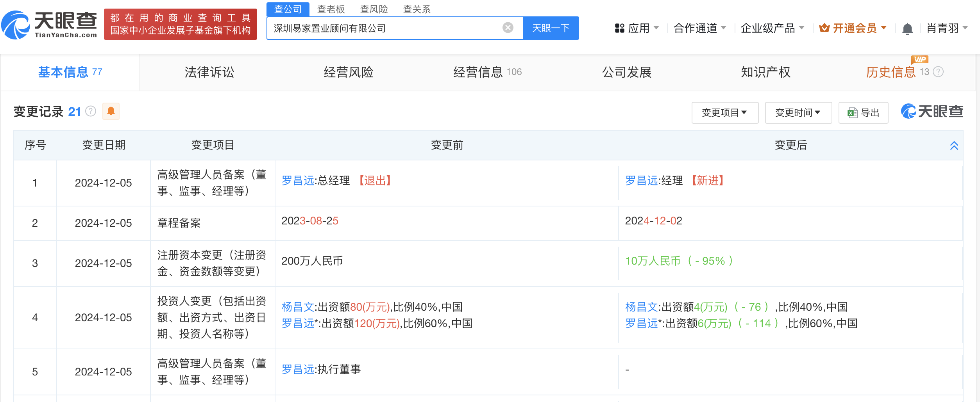Click the orange alert bell next to 变更记录

click(x=111, y=111)
